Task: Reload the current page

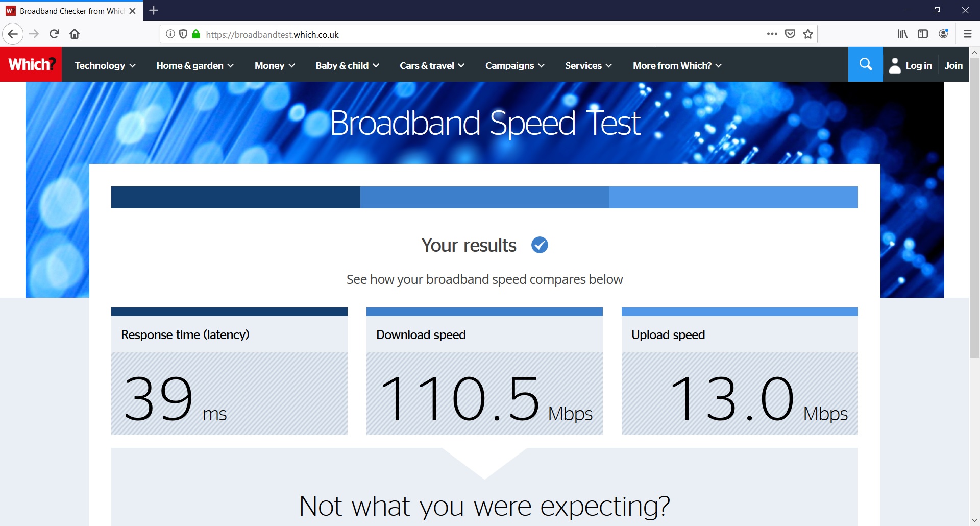Action: 54,34
